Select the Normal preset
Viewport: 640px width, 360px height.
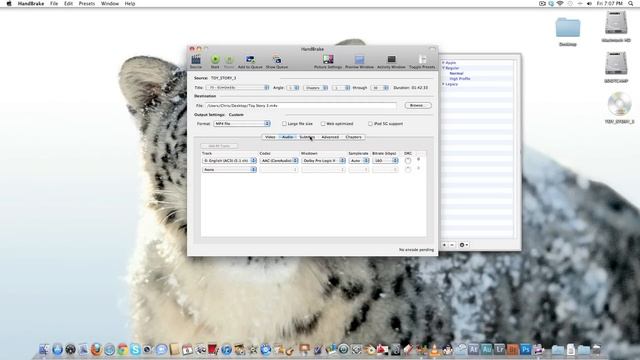point(456,73)
